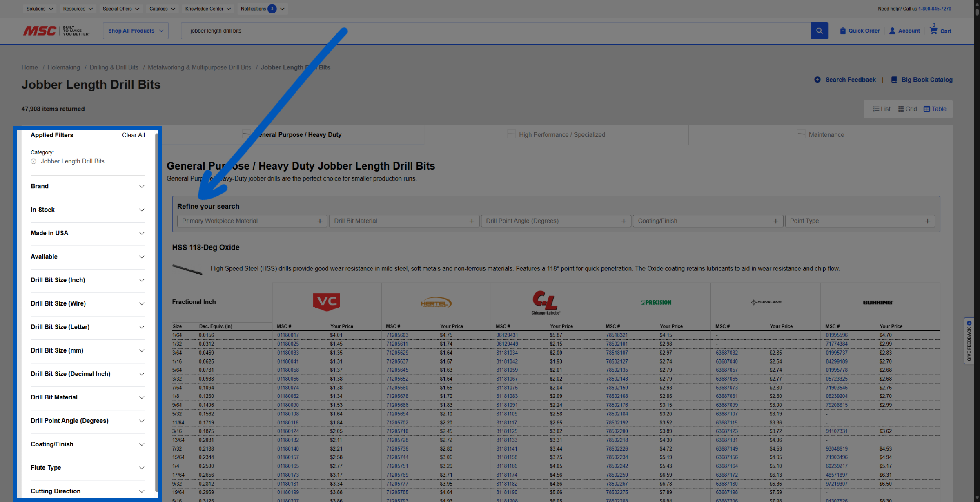Expand Drill Bit Size (Letter) filter

(x=87, y=327)
